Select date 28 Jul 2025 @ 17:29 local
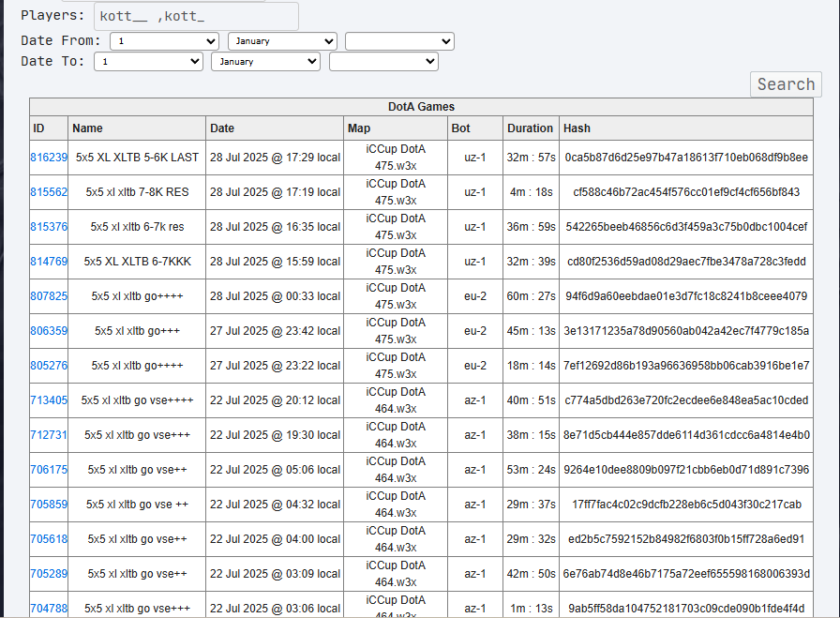The width and height of the screenshot is (840, 618). 275,158
